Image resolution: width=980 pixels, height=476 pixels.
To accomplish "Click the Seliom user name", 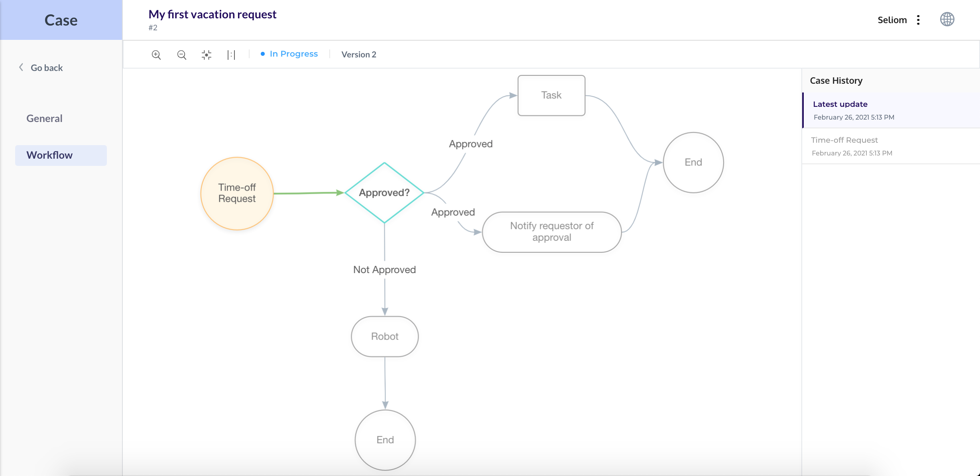I will point(892,20).
